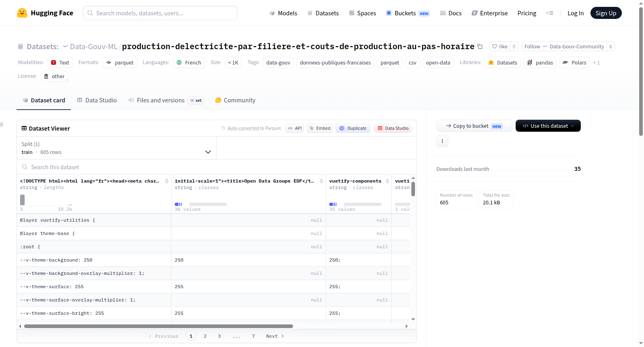Screen dimensions: 644x347
Task: Click the sidebar toggle lines at left edge
Action: coord(2,125)
